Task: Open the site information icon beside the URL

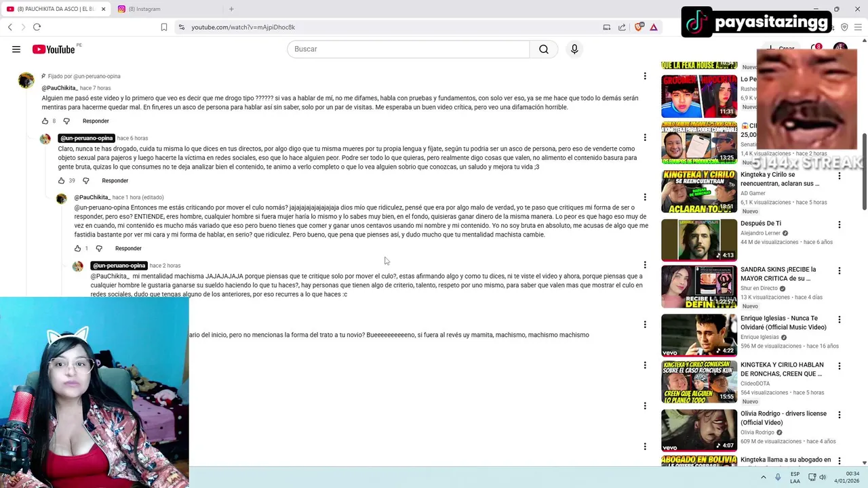Action: point(181,27)
